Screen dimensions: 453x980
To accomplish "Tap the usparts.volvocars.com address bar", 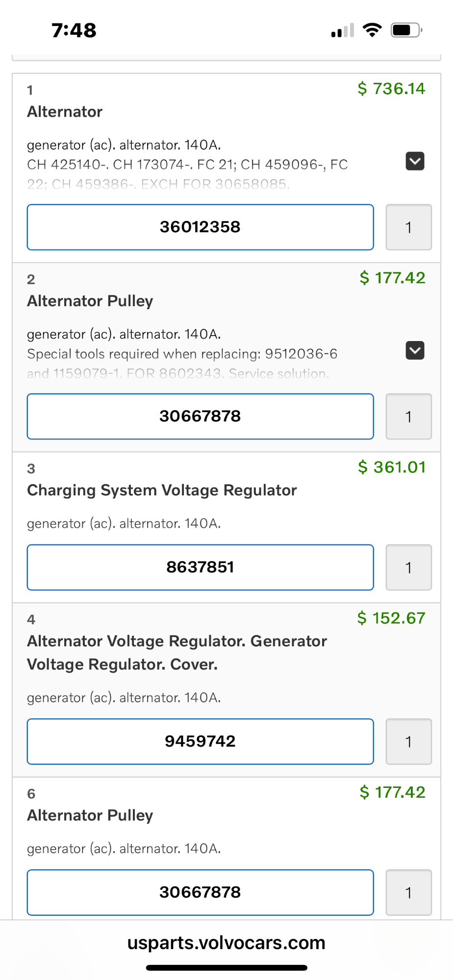I will point(226,943).
